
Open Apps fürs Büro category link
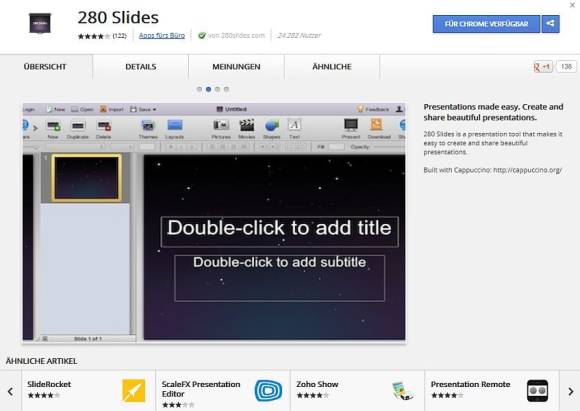click(162, 36)
